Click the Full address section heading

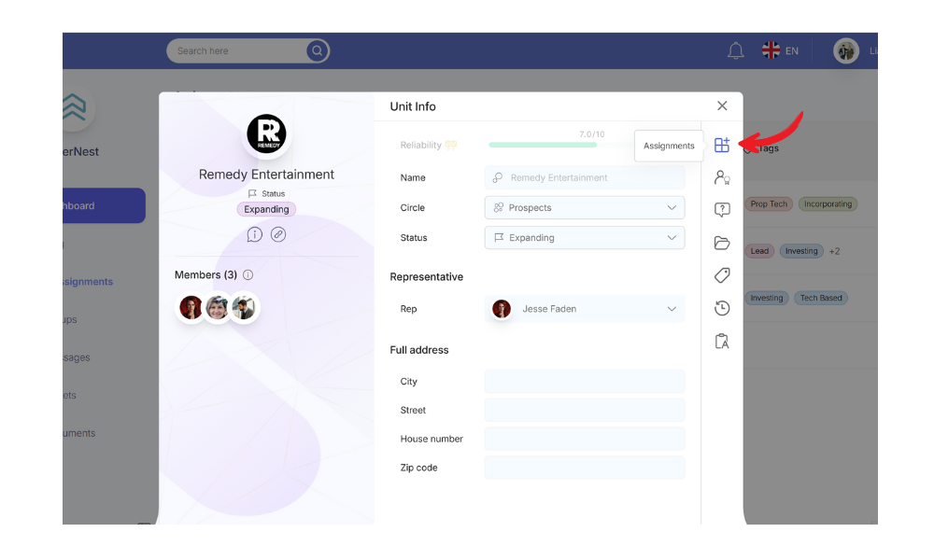point(419,350)
